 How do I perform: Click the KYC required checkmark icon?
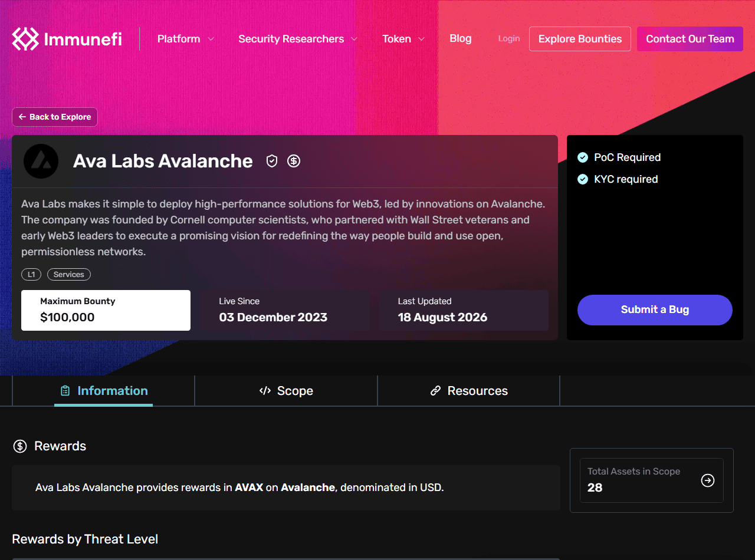click(583, 179)
